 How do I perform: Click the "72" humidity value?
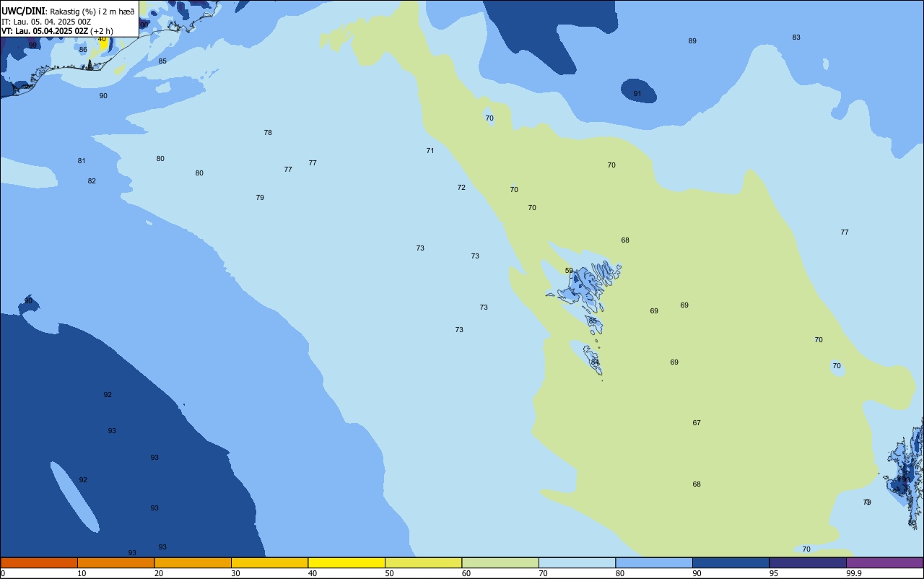pos(461,188)
